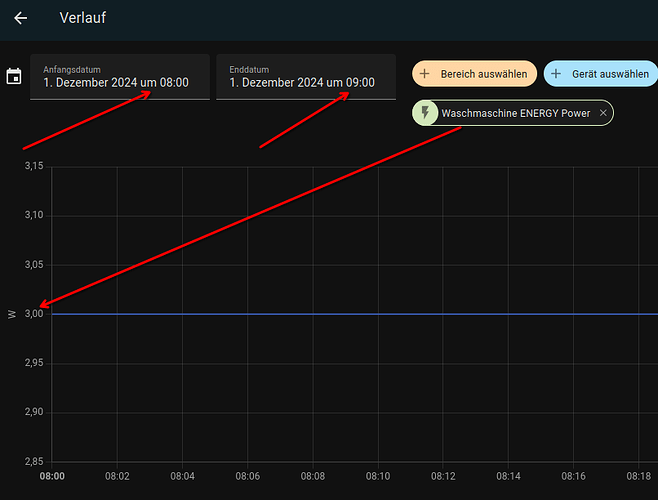
Task: Click Gerät auswählen button
Action: [601, 74]
